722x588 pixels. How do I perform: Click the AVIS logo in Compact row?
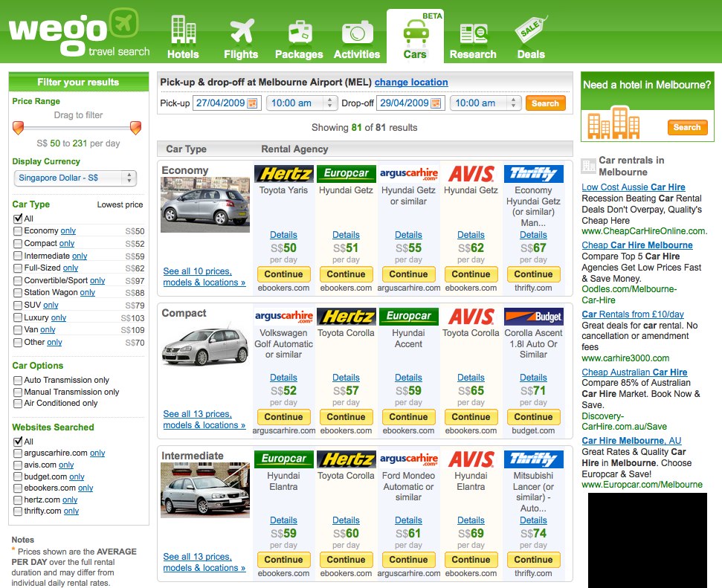point(471,317)
